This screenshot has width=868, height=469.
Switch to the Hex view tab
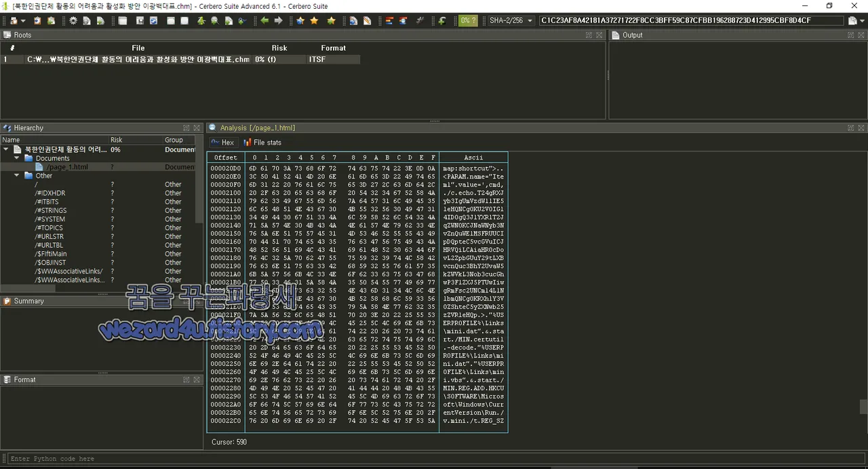(x=223, y=142)
